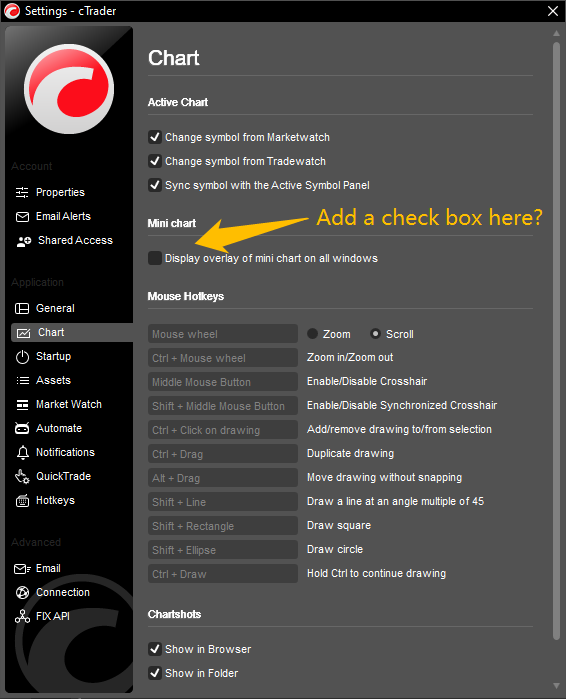Select the Scroll radio button
Screen dimensions: 566x699
(x=376, y=333)
